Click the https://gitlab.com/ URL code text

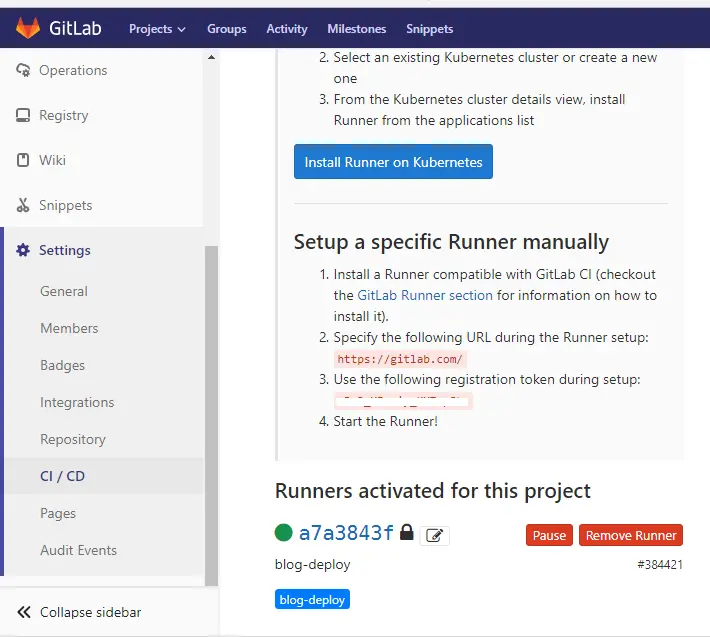400,359
